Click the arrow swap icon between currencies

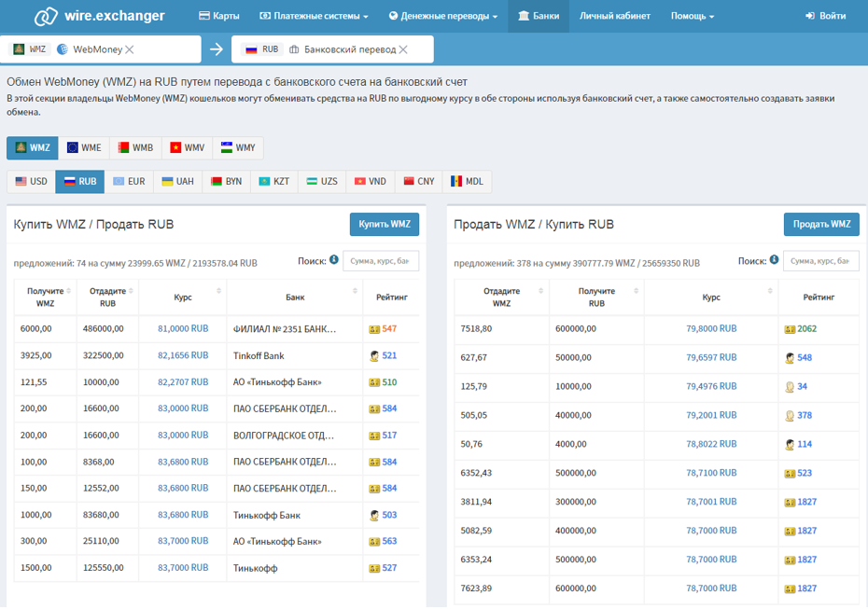click(x=217, y=49)
